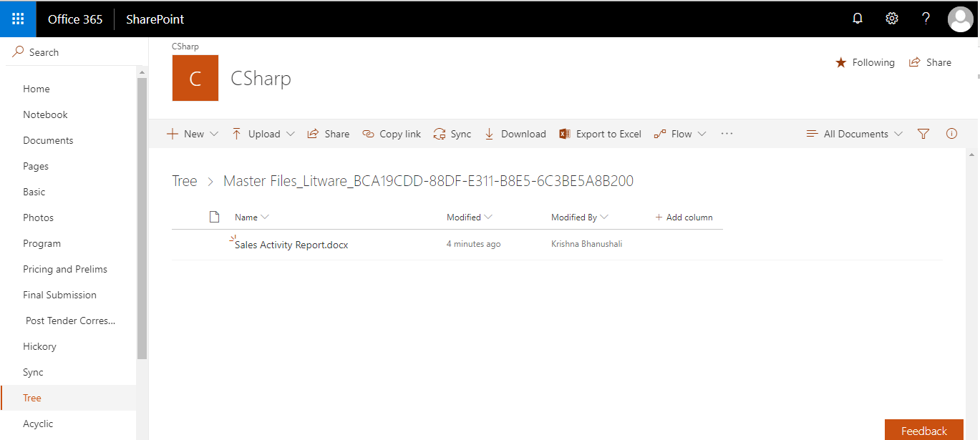
Task: Open the more commands ellipsis
Action: 727,134
